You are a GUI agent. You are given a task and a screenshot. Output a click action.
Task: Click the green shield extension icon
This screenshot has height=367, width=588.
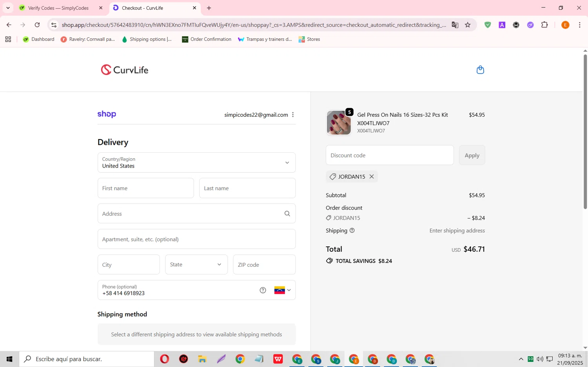[x=488, y=25]
